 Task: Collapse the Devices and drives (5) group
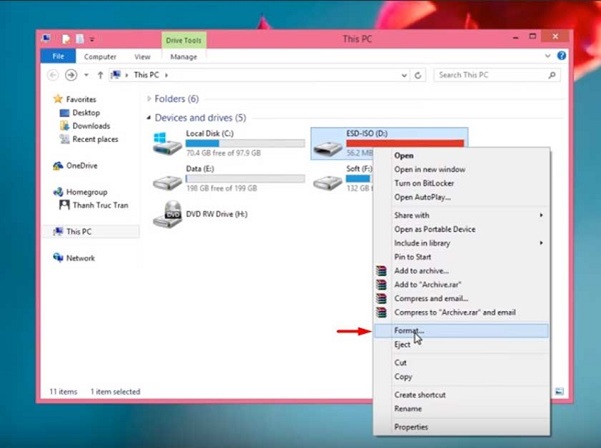click(x=149, y=118)
